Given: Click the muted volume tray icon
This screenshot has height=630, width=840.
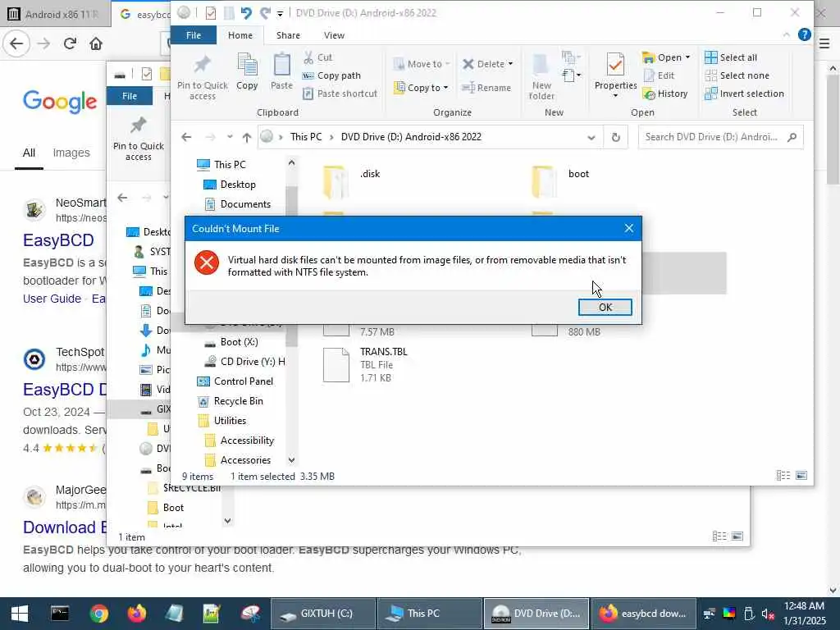Looking at the screenshot, I should [768, 614].
